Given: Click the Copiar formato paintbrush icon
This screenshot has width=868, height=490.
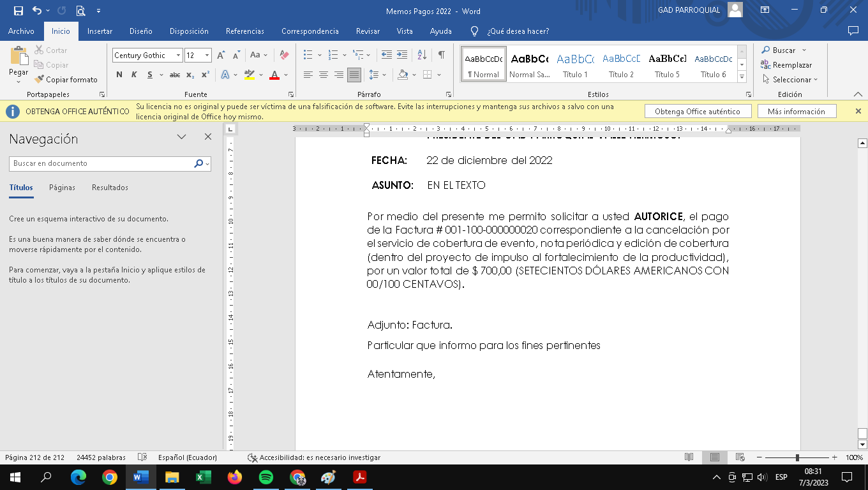Looking at the screenshot, I should click(x=40, y=80).
